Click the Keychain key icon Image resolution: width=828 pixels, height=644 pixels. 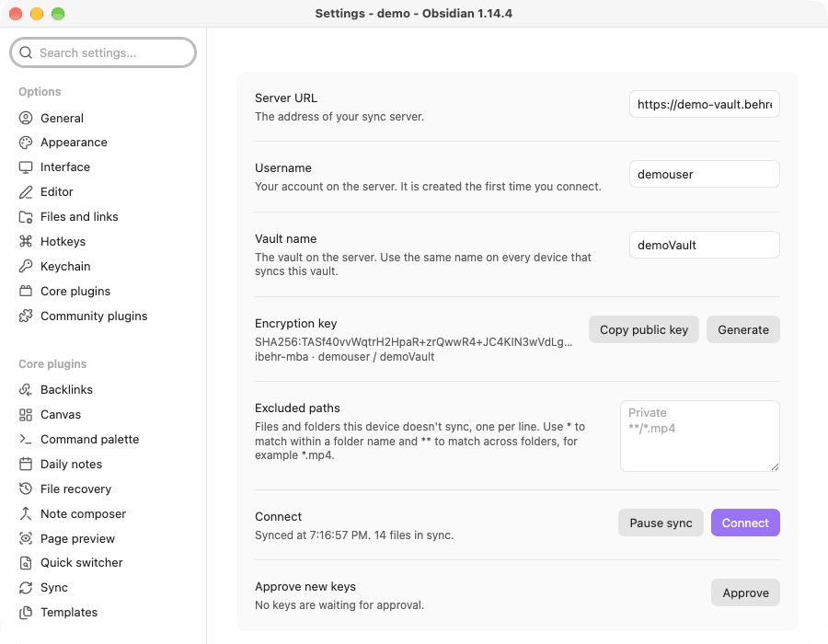click(26, 267)
